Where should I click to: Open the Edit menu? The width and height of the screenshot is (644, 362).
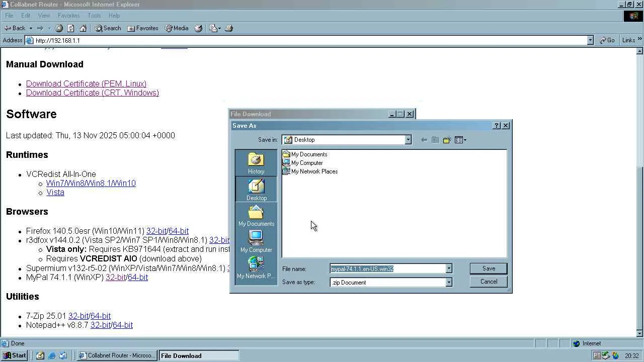26,16
